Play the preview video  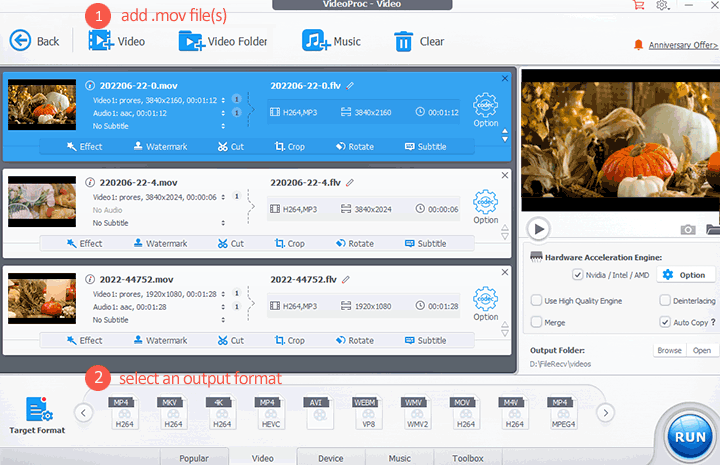[x=539, y=229]
